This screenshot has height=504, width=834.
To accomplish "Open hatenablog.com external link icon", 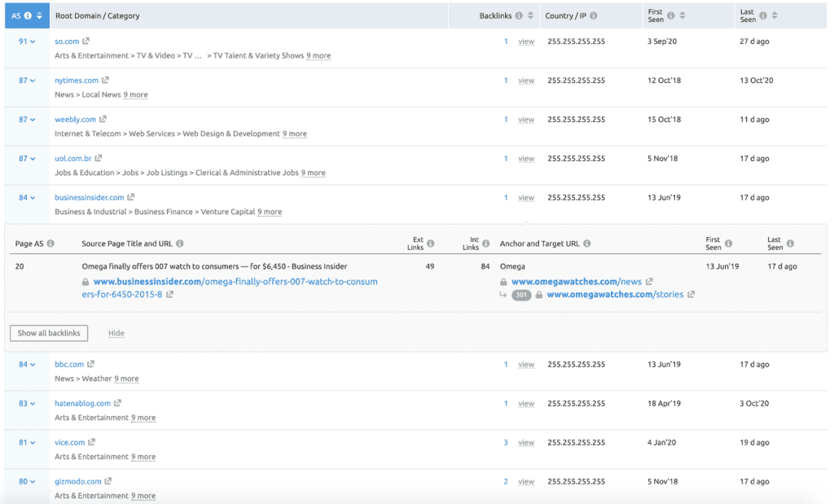I will [117, 403].
